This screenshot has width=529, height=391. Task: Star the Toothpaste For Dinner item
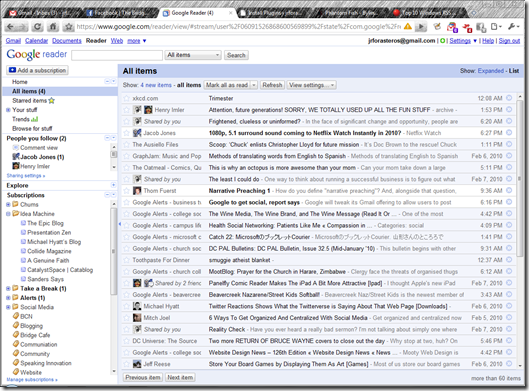[x=127, y=260]
